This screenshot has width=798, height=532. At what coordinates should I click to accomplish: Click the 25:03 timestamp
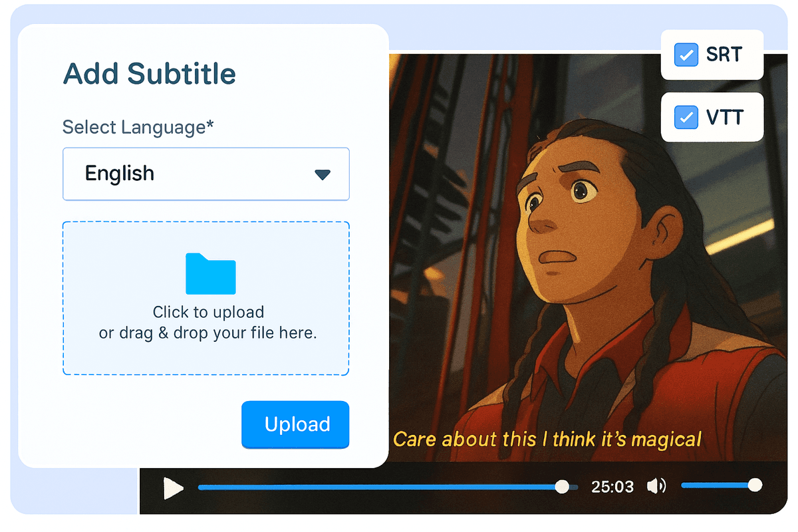(x=612, y=487)
